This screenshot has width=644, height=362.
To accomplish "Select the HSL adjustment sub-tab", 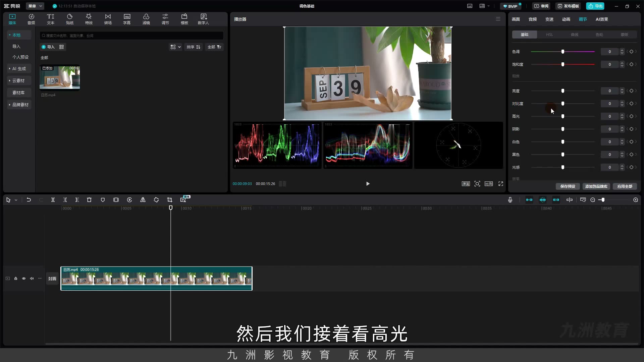I will point(549,35).
